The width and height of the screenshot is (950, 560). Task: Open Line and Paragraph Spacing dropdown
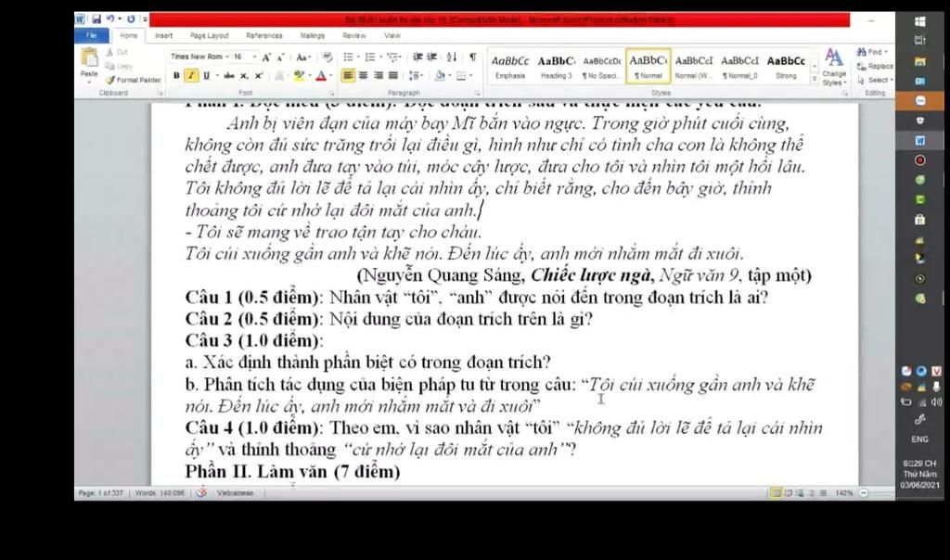coord(415,76)
